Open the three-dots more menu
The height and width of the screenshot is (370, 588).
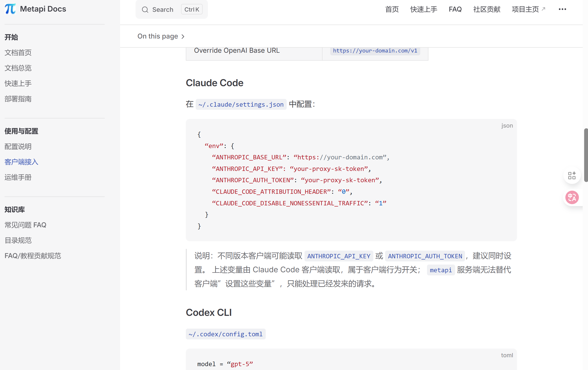[x=562, y=9]
